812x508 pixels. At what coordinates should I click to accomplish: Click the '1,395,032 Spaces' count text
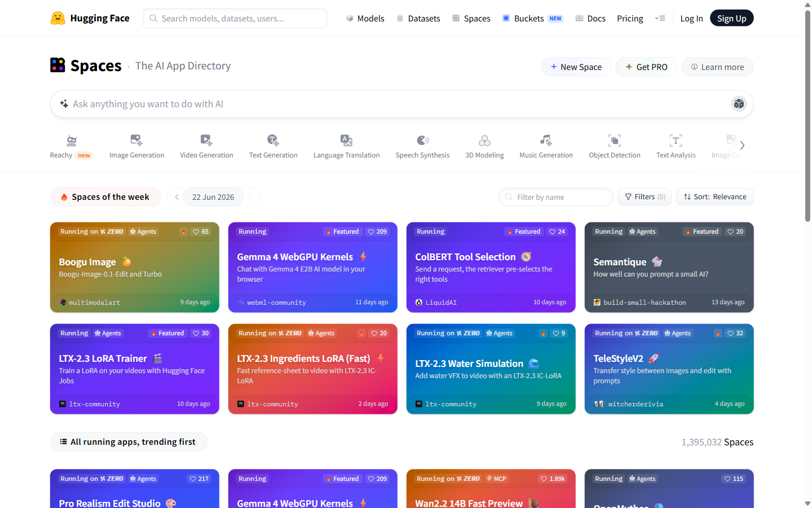(x=717, y=442)
